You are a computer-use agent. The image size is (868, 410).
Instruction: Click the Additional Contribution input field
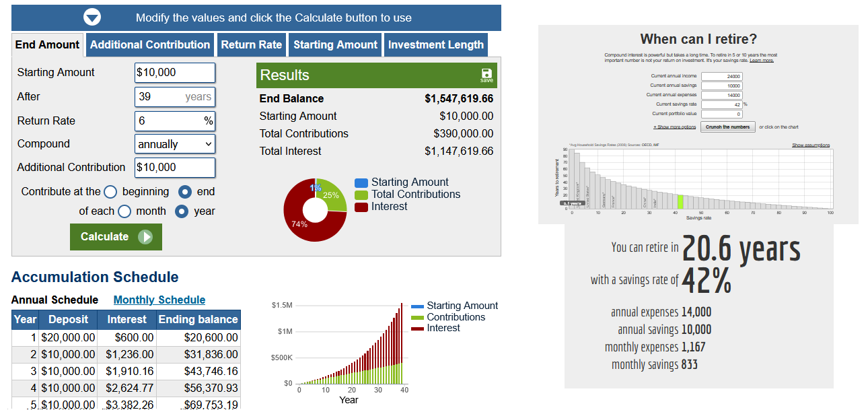click(175, 167)
